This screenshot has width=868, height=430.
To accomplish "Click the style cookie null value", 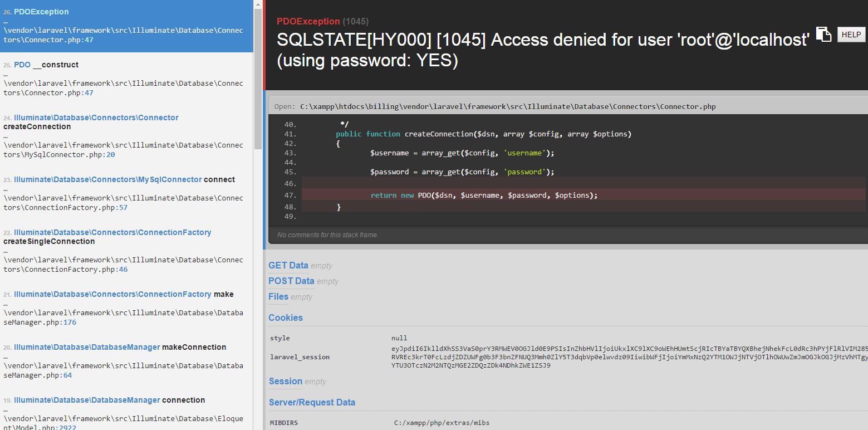I will 399,338.
